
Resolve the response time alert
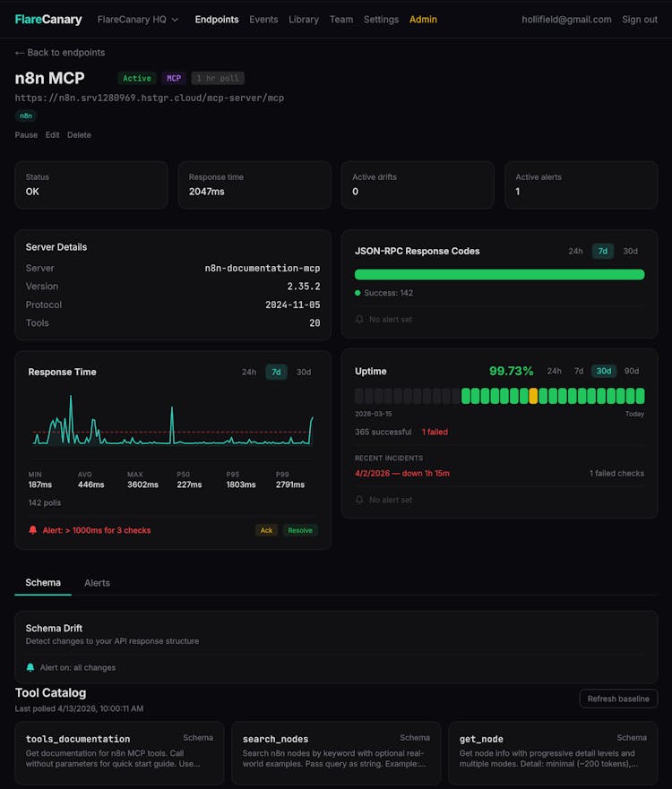coord(300,530)
